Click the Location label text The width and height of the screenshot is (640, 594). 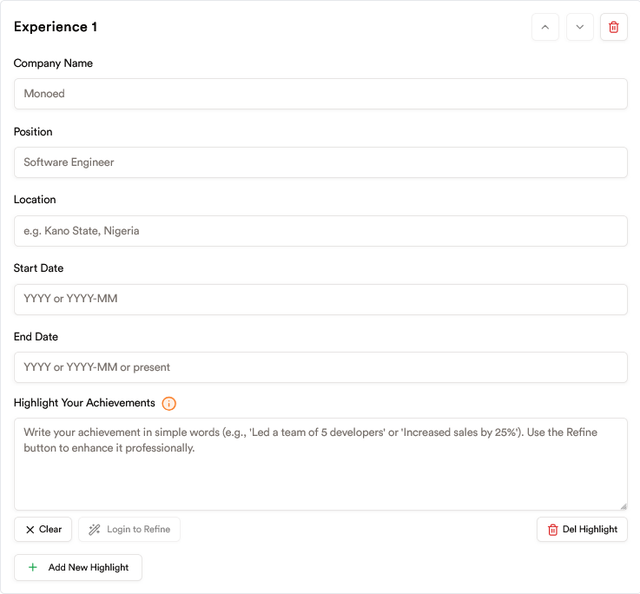pos(35,200)
